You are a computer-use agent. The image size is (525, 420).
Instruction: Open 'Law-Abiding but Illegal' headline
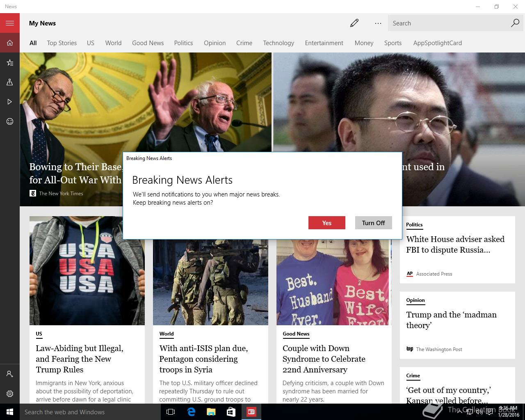pos(80,359)
